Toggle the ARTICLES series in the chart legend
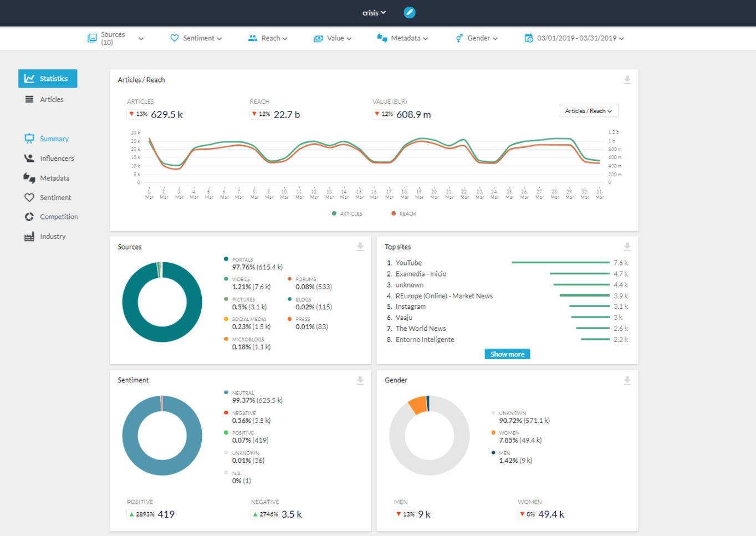Viewport: 756px width, 536px height. tap(348, 213)
